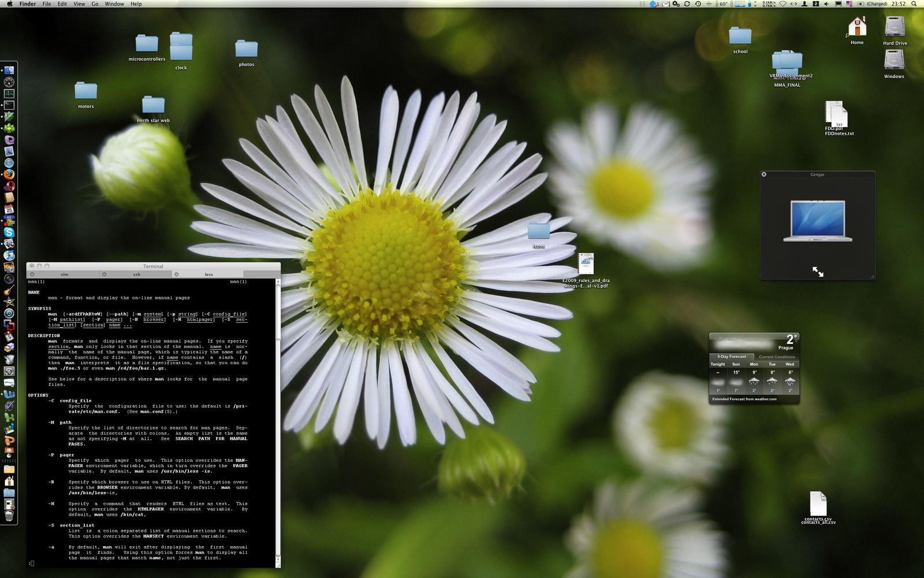Screen dimensions: 924x578
Task: Open the Edit menu
Action: 62,4
